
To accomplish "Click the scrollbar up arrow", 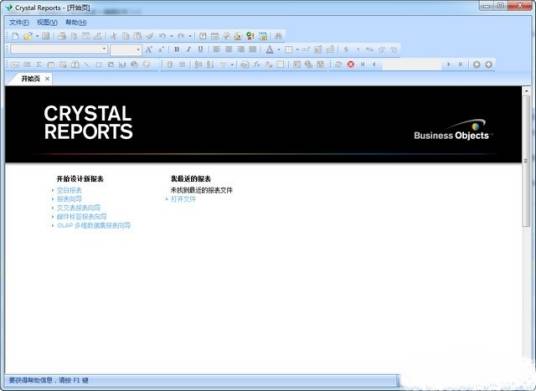I will (526, 91).
